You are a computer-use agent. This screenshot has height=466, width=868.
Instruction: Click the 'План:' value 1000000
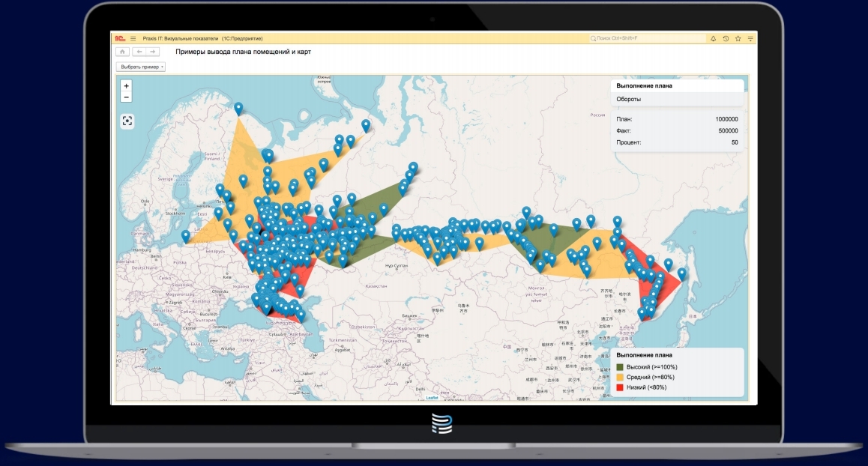pos(726,119)
